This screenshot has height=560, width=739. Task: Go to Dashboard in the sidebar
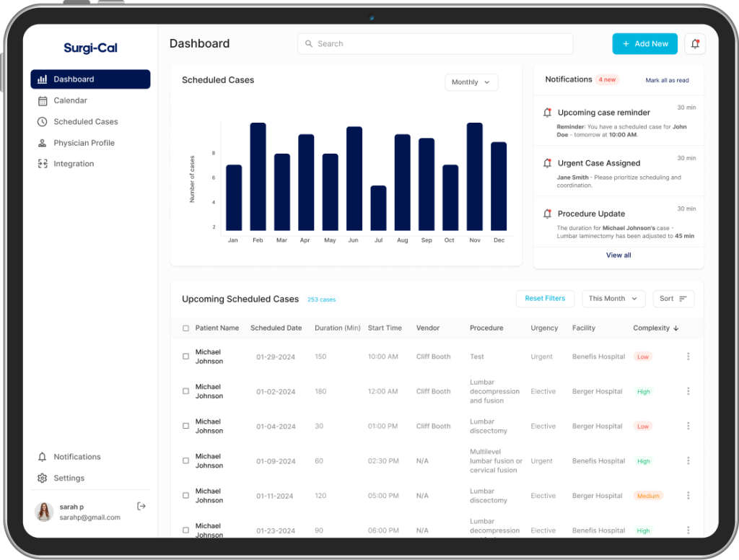coord(90,79)
